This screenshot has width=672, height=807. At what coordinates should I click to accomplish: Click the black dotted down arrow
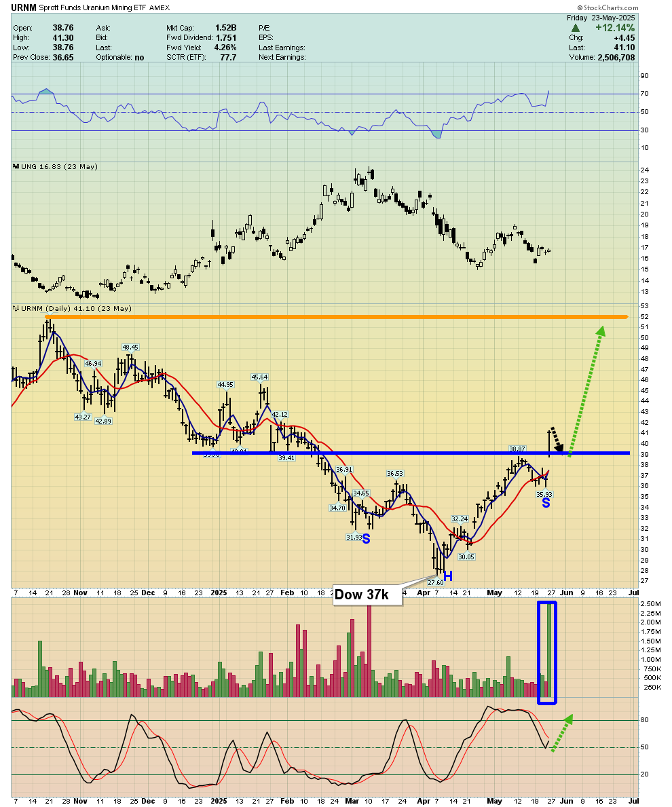click(x=557, y=438)
